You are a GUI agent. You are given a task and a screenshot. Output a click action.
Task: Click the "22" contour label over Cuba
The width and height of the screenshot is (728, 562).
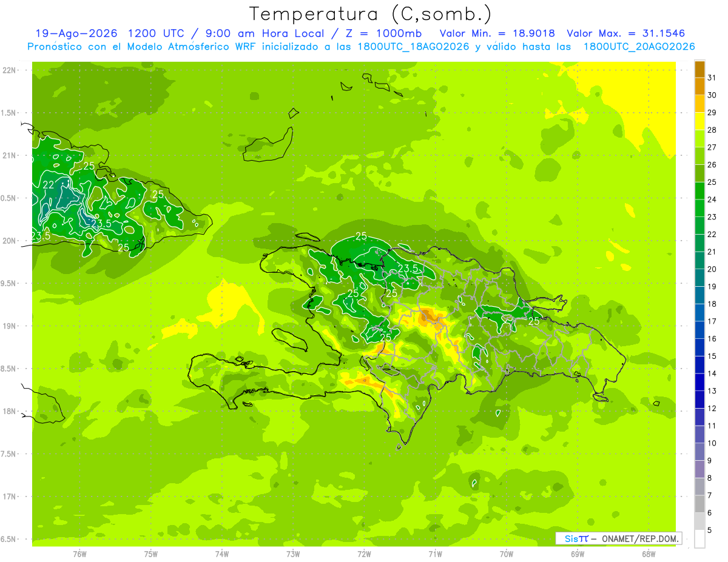point(48,185)
